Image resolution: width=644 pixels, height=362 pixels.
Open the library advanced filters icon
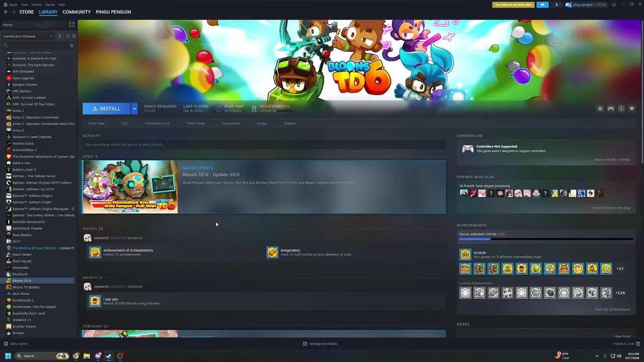(71, 46)
